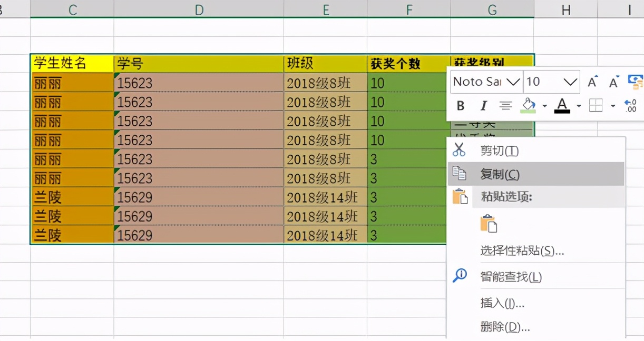Viewport: 644px width, 341px height.
Task: Click the Bold button in mini toolbar
Action: (x=461, y=106)
